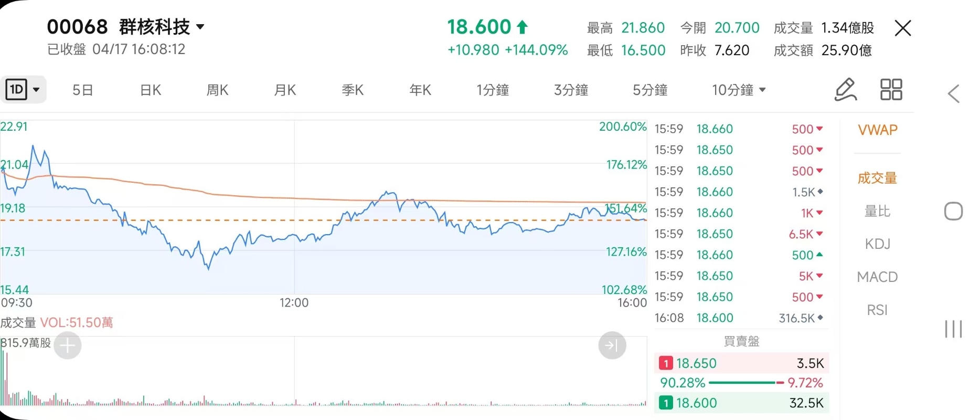The height and width of the screenshot is (420, 980).
Task: Expand the 1D timeframe dropdown
Action: pos(24,90)
